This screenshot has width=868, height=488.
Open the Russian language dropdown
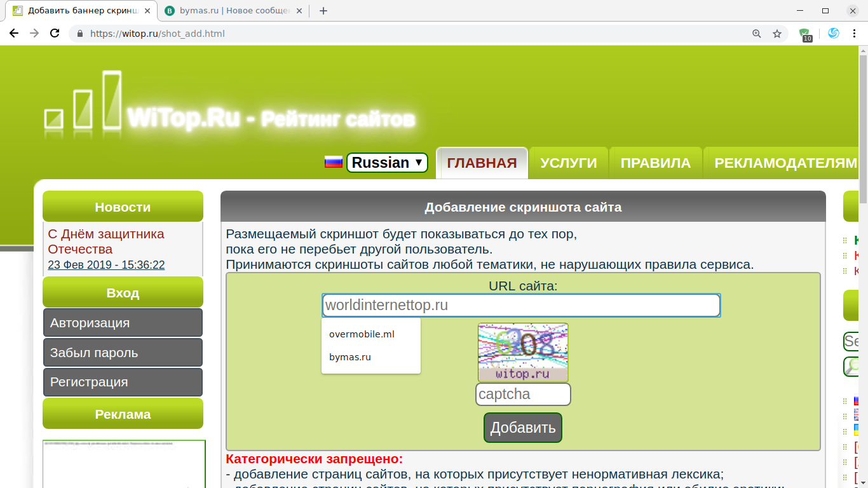(x=387, y=163)
